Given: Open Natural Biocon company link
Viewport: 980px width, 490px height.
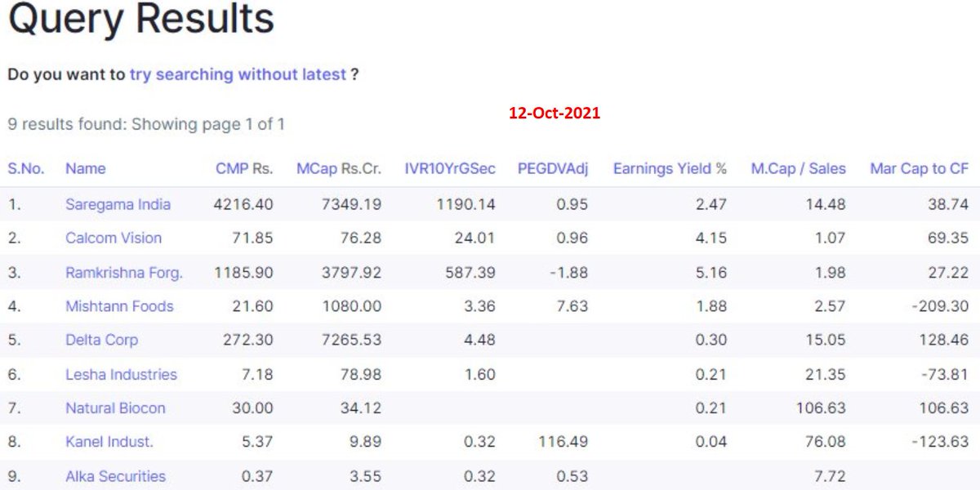Looking at the screenshot, I should [115, 408].
